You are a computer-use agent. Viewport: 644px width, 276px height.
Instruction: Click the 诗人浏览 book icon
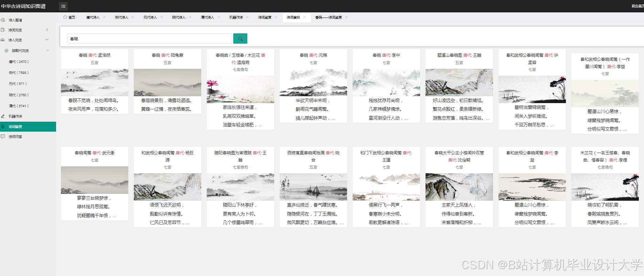pyautogui.click(x=3, y=40)
